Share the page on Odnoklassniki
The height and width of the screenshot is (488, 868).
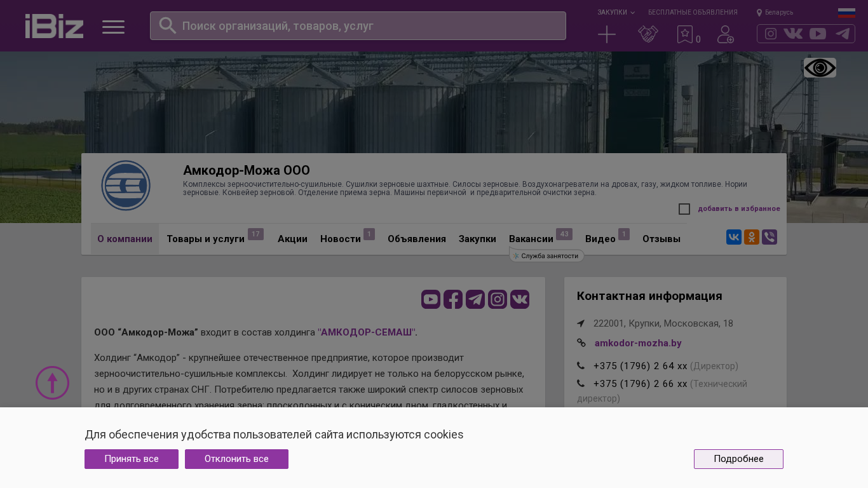[752, 237]
